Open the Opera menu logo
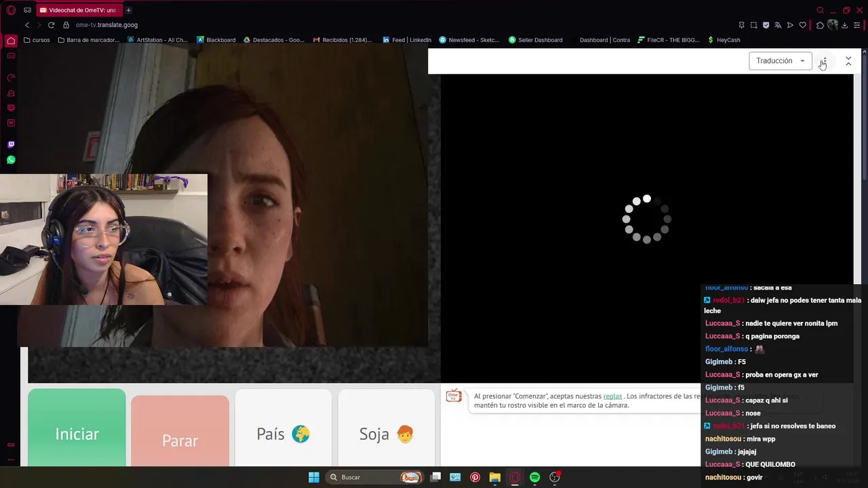Viewport: 868px width, 488px height. tap(11, 10)
